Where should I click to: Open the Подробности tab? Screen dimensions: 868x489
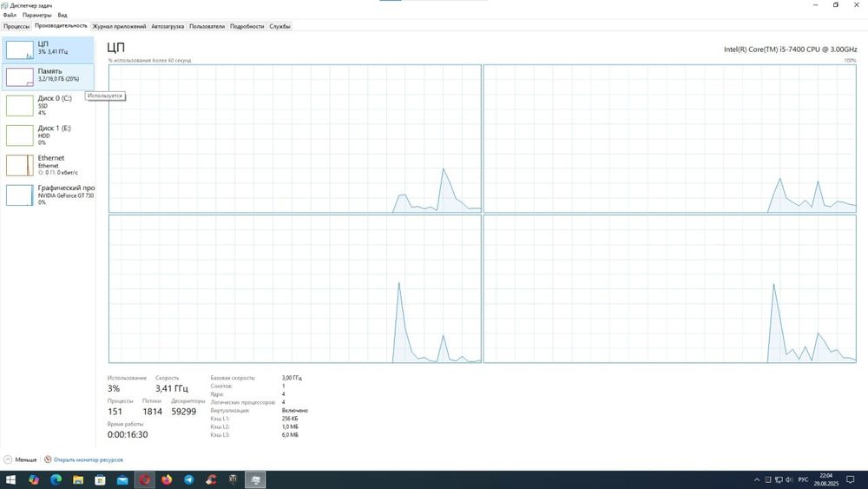(247, 26)
